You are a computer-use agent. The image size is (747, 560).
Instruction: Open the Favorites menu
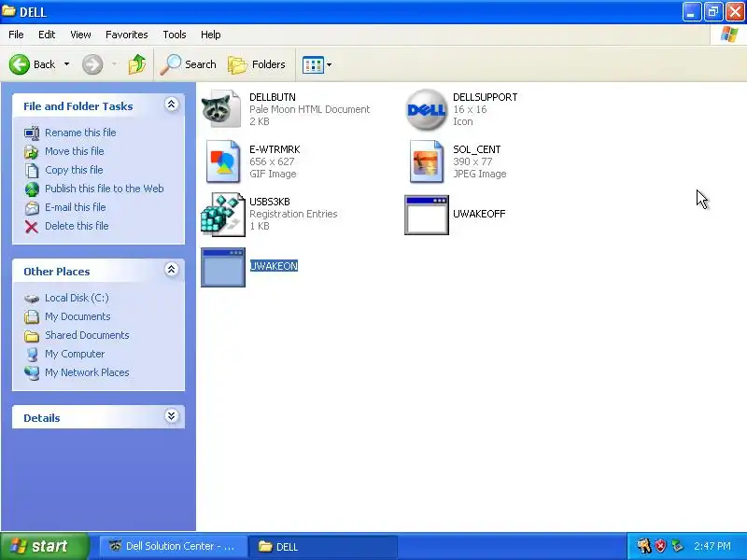point(127,35)
